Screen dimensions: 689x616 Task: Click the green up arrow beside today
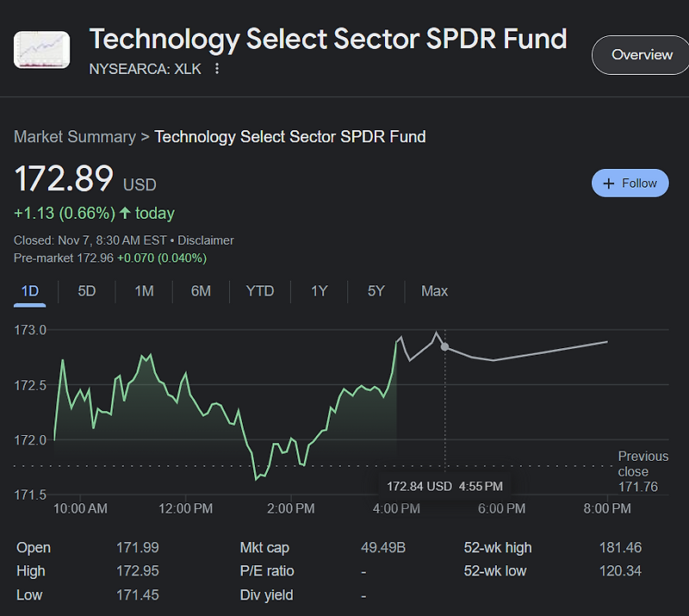point(125,213)
